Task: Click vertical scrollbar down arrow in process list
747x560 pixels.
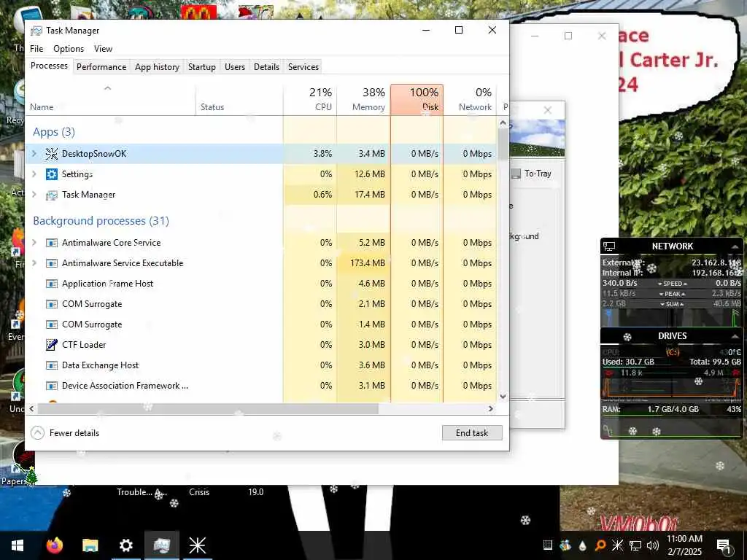Action: click(503, 396)
